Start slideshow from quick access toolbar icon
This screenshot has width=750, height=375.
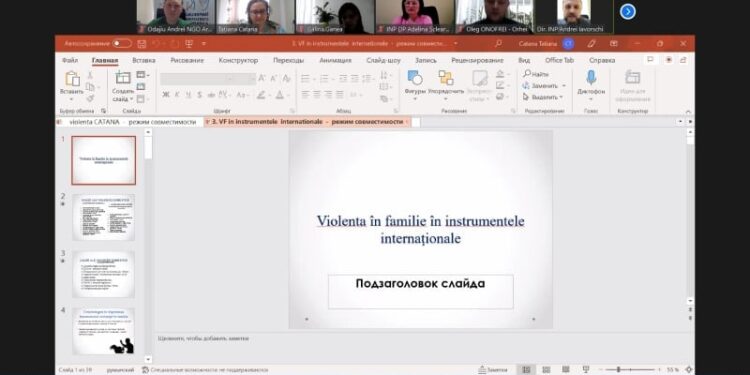[189, 44]
